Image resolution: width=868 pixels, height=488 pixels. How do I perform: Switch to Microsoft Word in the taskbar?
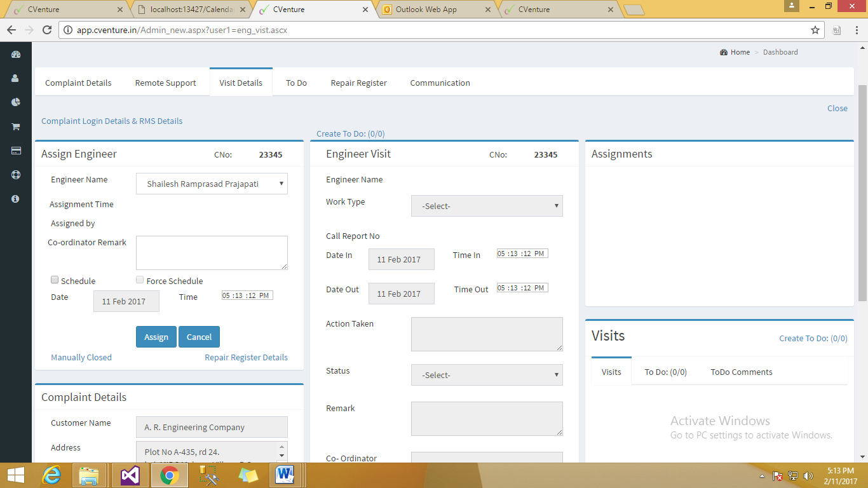(285, 475)
